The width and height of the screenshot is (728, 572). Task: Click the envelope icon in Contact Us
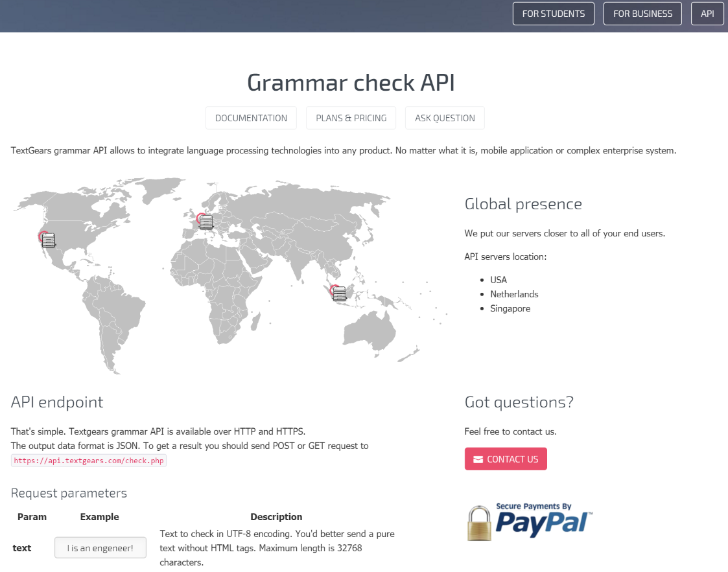point(478,459)
